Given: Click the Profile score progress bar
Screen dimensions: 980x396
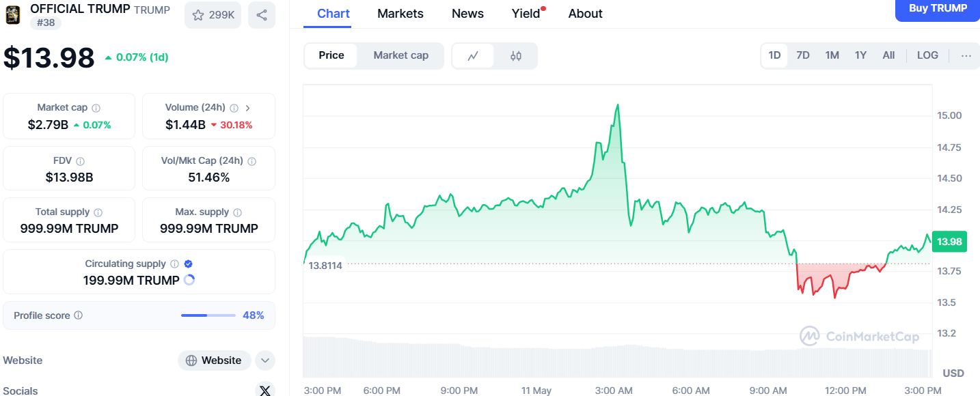Looking at the screenshot, I should point(208,315).
